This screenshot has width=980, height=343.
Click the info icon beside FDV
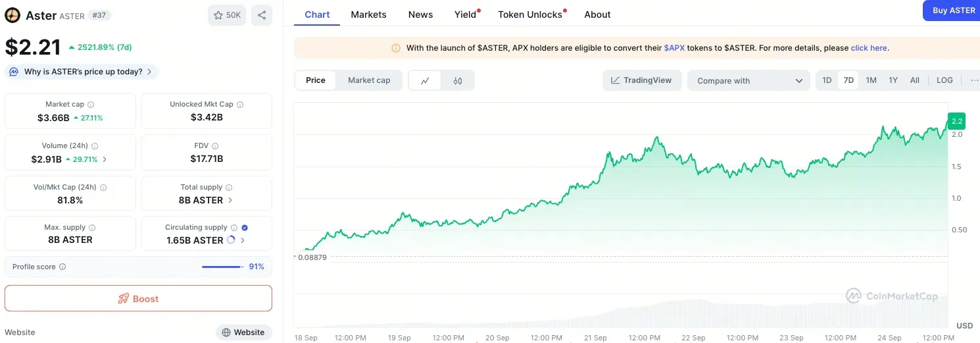(215, 146)
